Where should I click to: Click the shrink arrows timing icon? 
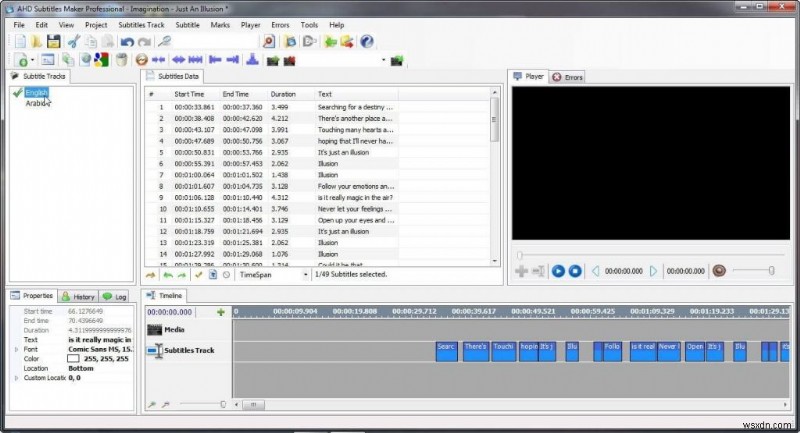(158, 60)
